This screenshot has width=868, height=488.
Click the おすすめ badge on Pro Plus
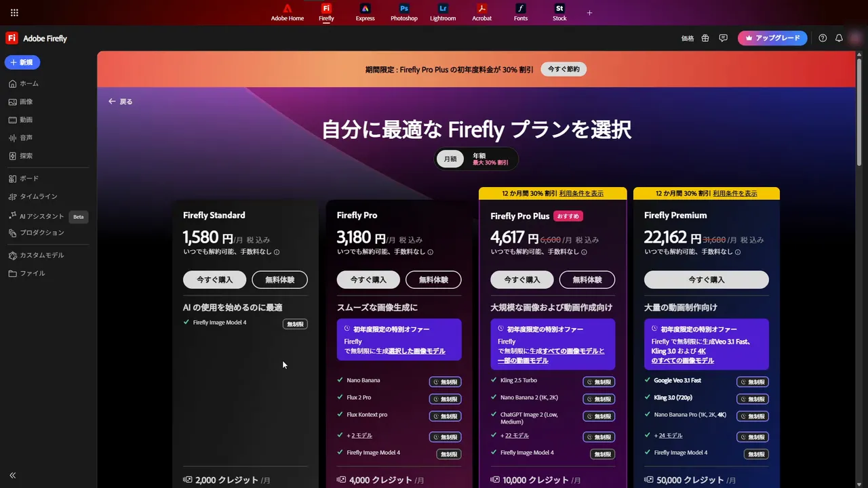(x=568, y=216)
